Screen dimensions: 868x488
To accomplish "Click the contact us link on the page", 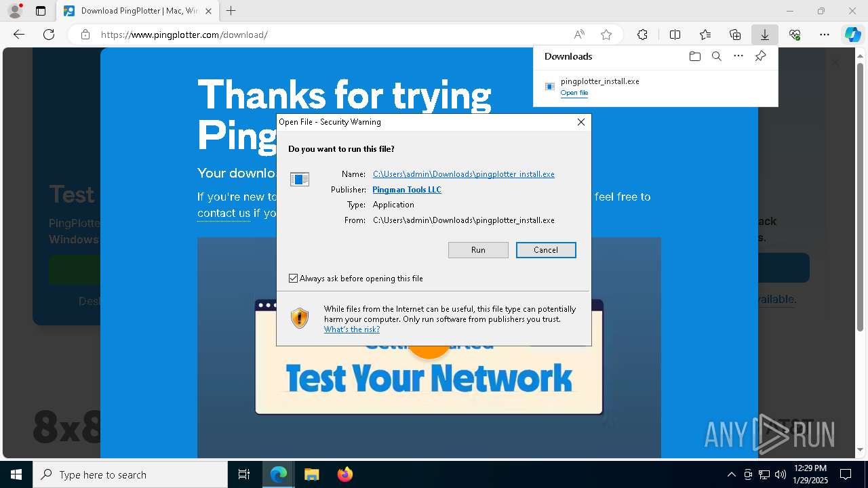I will tap(224, 213).
